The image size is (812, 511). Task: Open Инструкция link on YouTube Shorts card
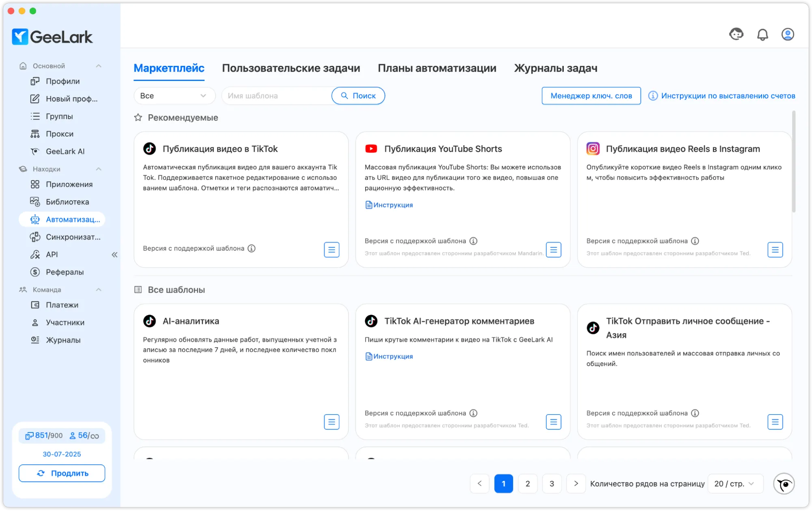[389, 205]
